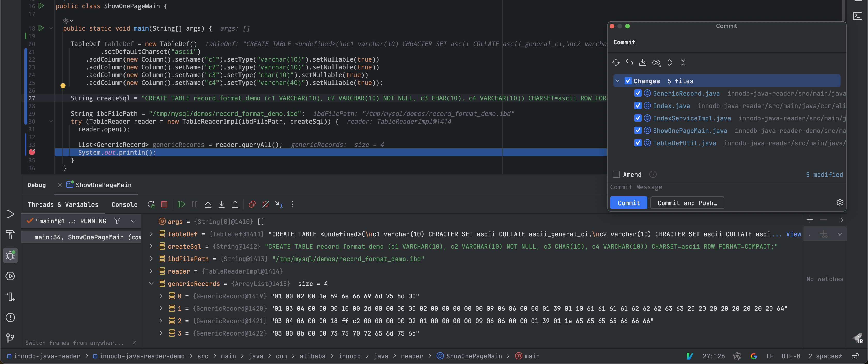
Task: Uncheck TableDefUtil.java checkbox
Action: 638,143
